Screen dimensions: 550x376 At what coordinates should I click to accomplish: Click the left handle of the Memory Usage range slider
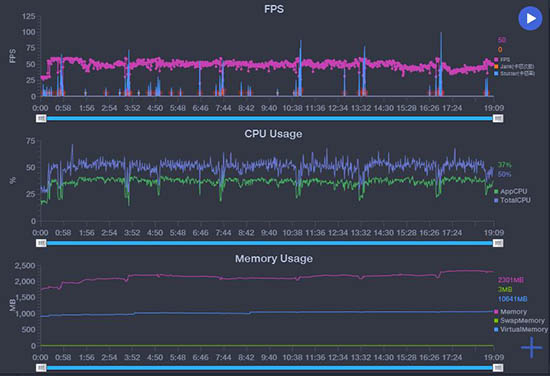tap(41, 368)
